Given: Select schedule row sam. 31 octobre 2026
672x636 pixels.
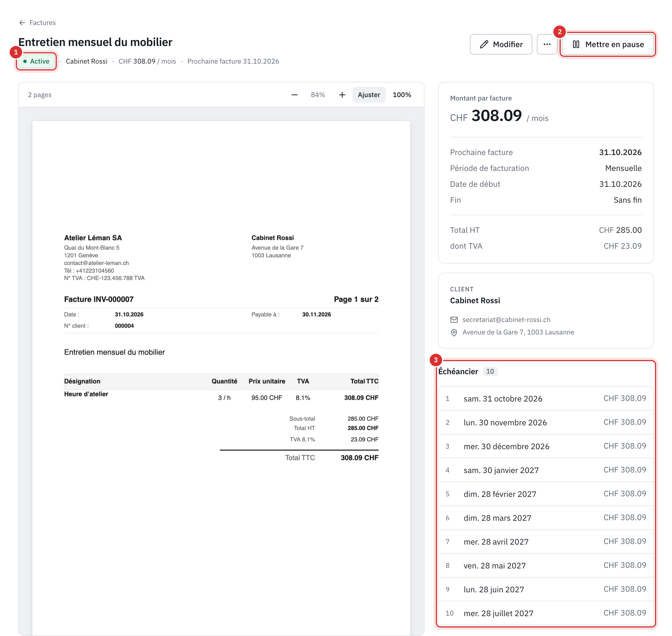Looking at the screenshot, I should click(546, 399).
